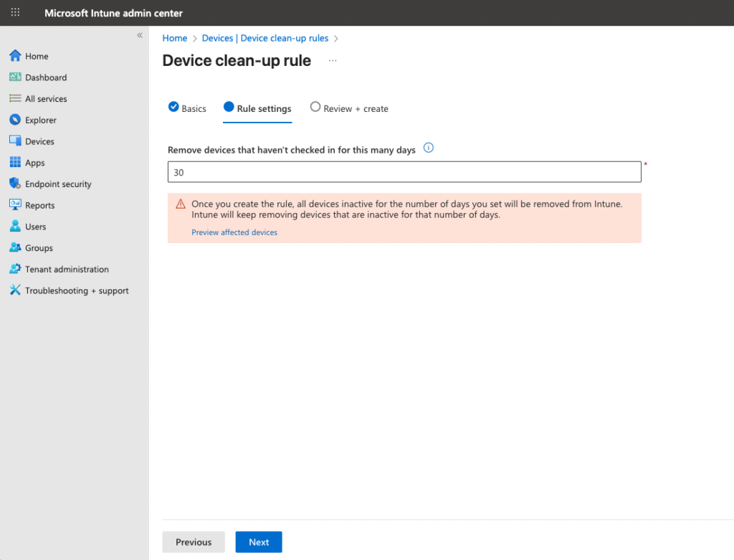Switch to the Basics step

click(187, 108)
